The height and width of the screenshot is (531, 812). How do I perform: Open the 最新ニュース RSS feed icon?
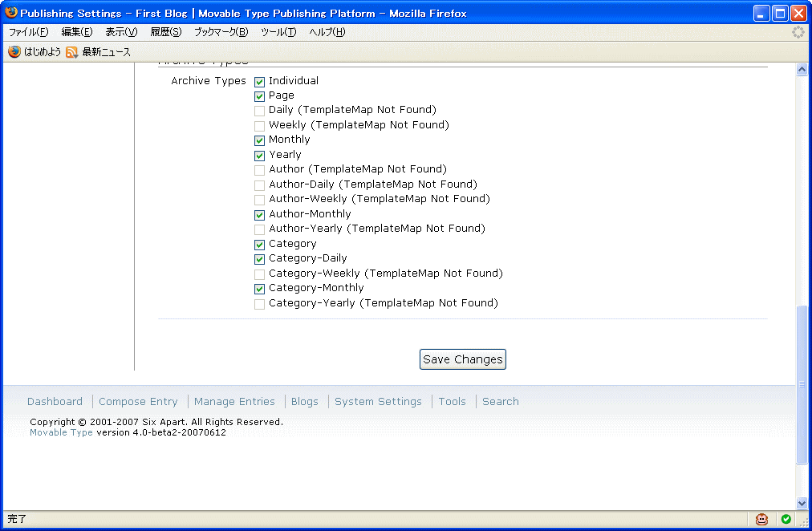[71, 52]
